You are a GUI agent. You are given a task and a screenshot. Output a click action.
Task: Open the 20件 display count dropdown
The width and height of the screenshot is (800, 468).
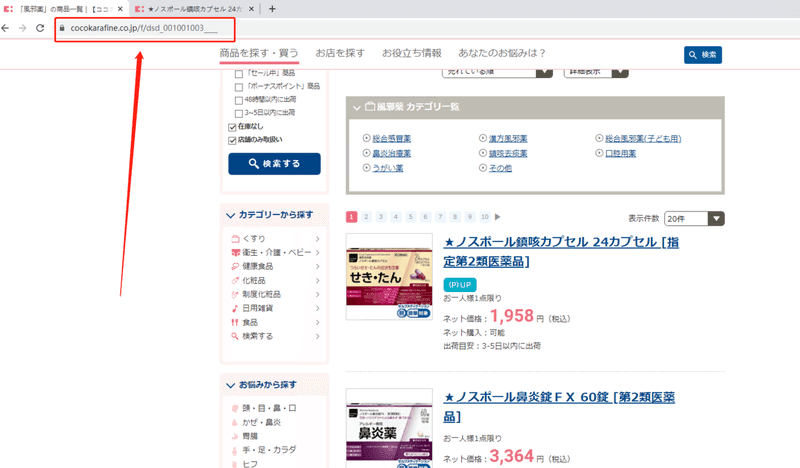[x=694, y=218]
